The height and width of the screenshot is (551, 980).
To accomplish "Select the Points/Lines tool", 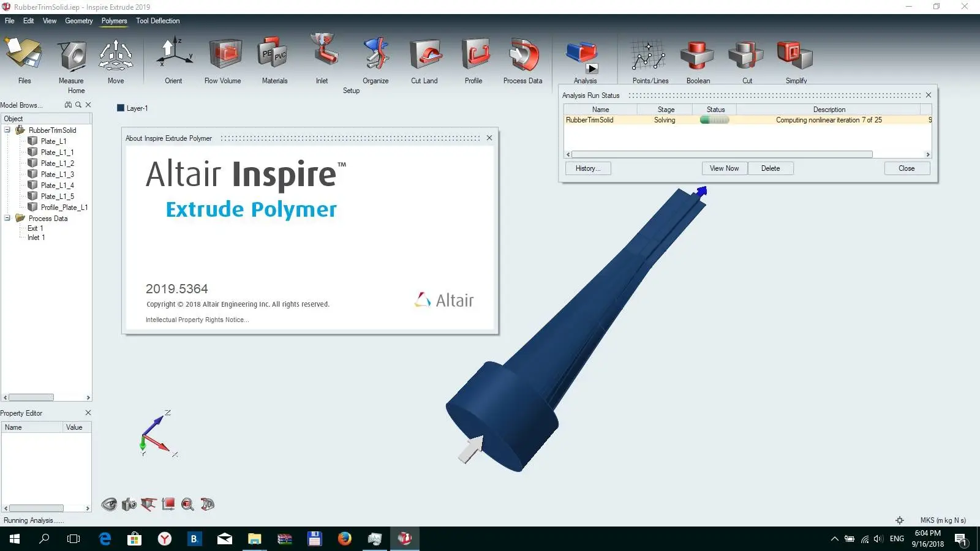I will [649, 55].
